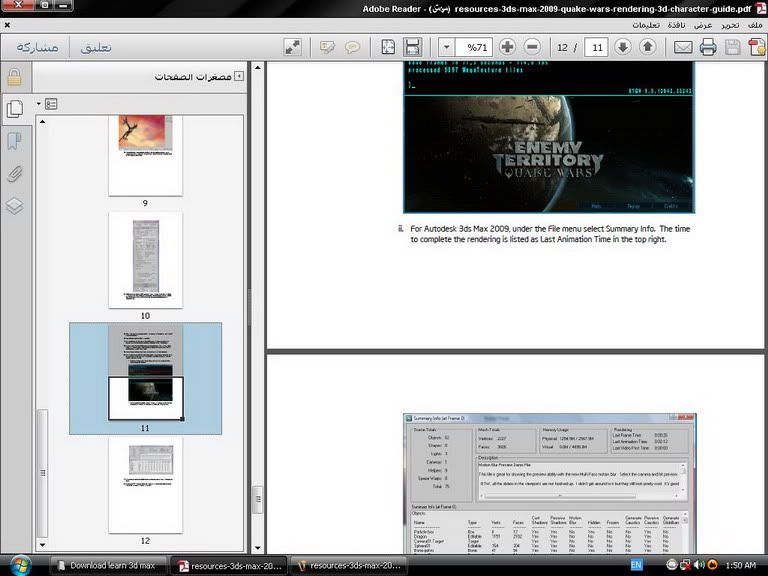Viewport: 768px width, 576px height.
Task: Click the current page number field
Action: pos(597,48)
